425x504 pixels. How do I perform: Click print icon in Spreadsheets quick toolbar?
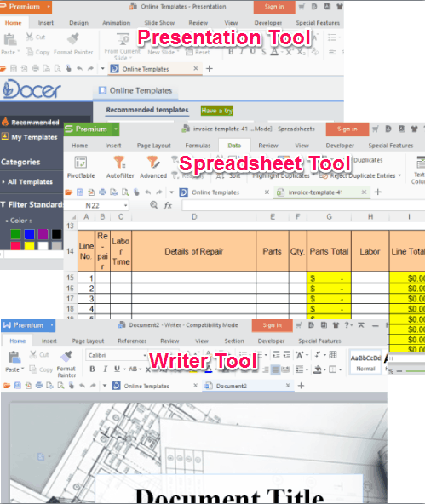102,192
